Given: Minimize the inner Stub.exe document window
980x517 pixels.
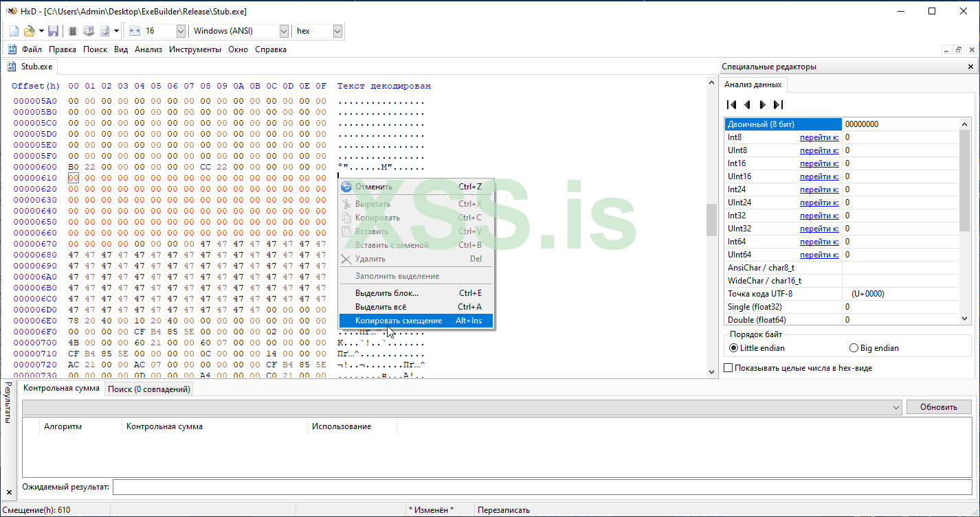Looking at the screenshot, I should tap(946, 49).
